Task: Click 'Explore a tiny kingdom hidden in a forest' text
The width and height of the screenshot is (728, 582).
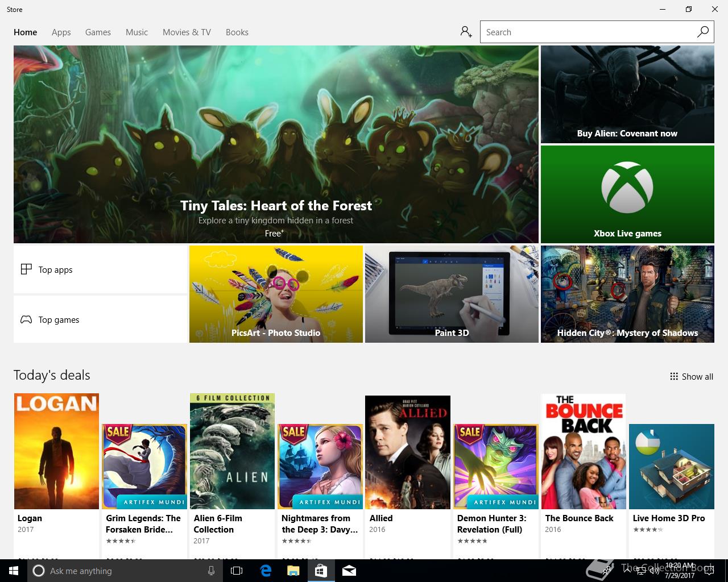Action: pyautogui.click(x=276, y=221)
